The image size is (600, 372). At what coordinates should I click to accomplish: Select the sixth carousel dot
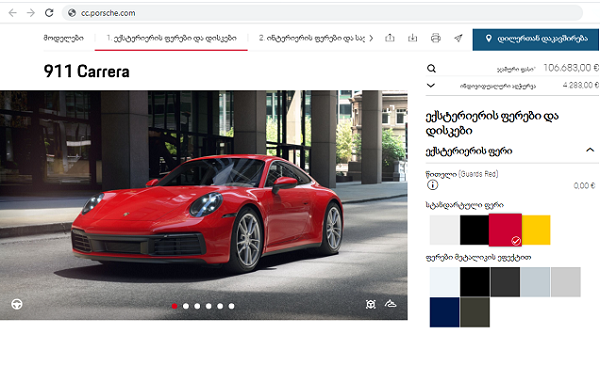[x=232, y=306]
